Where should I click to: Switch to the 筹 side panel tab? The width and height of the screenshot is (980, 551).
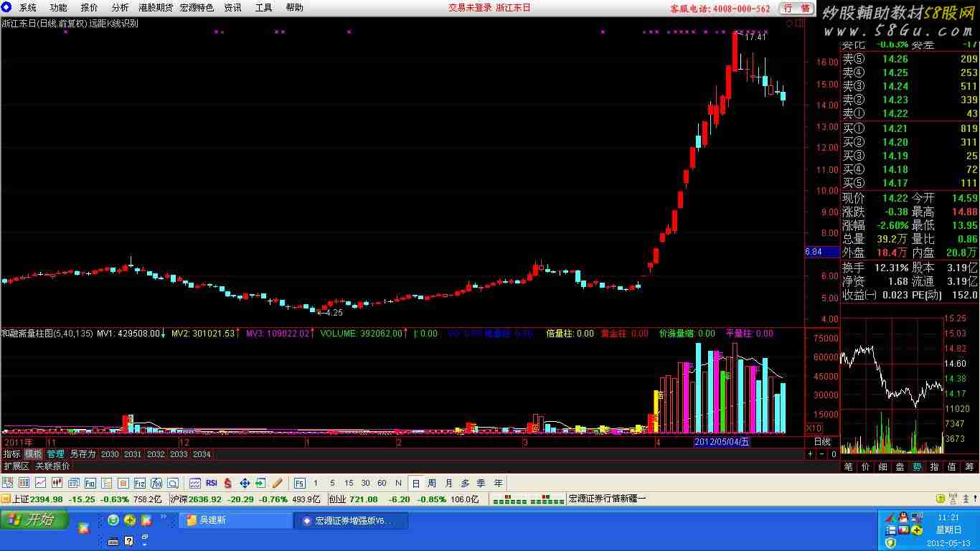pyautogui.click(x=969, y=466)
